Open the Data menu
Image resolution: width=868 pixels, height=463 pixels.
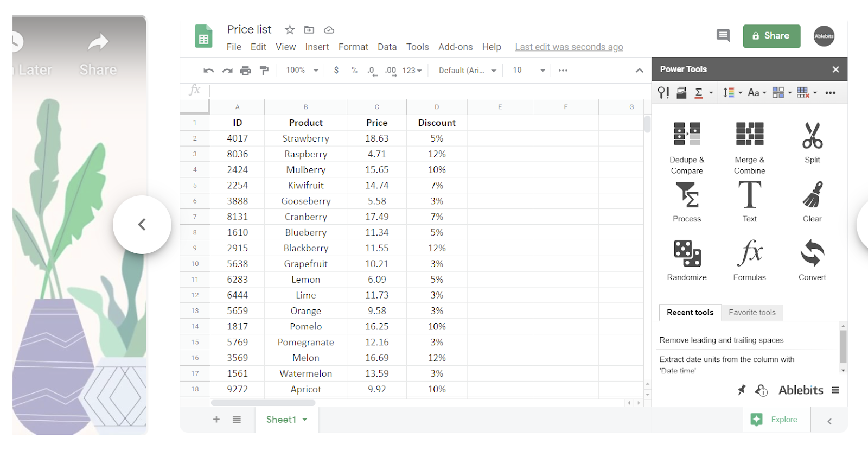pos(387,47)
